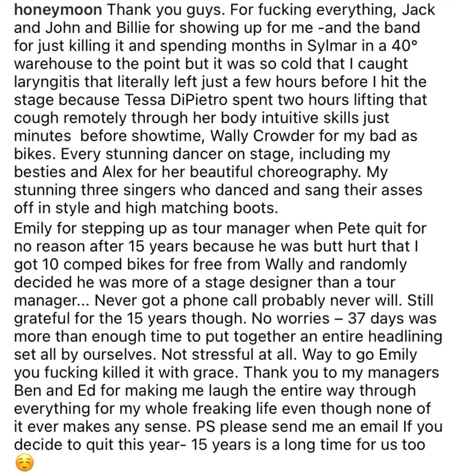
Task: Click the name Pete
Action: click(x=353, y=229)
